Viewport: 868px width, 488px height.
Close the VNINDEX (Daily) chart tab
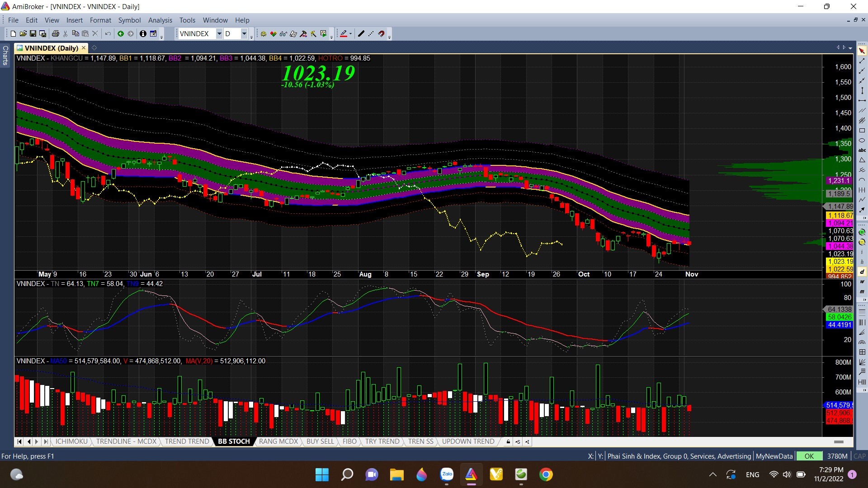tap(84, 47)
